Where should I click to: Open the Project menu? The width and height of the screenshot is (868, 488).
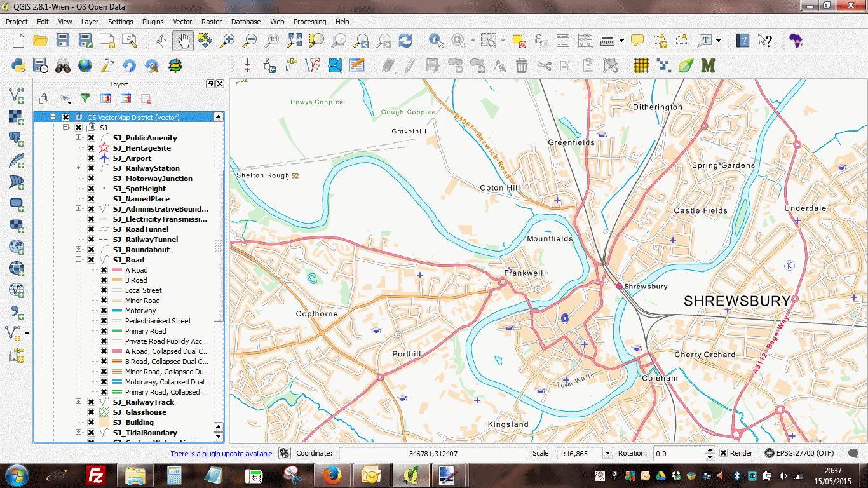[17, 22]
